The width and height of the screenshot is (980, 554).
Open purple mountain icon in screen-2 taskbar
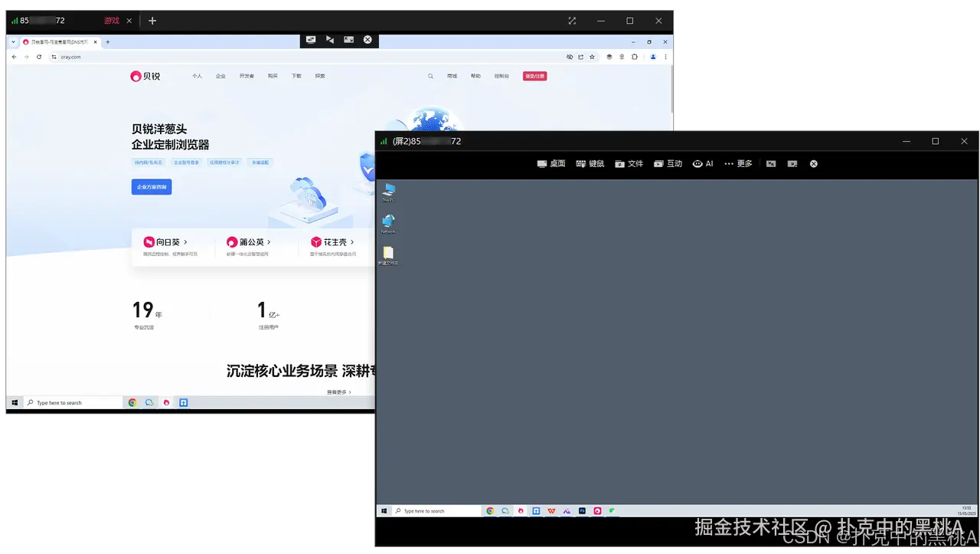coord(567,510)
